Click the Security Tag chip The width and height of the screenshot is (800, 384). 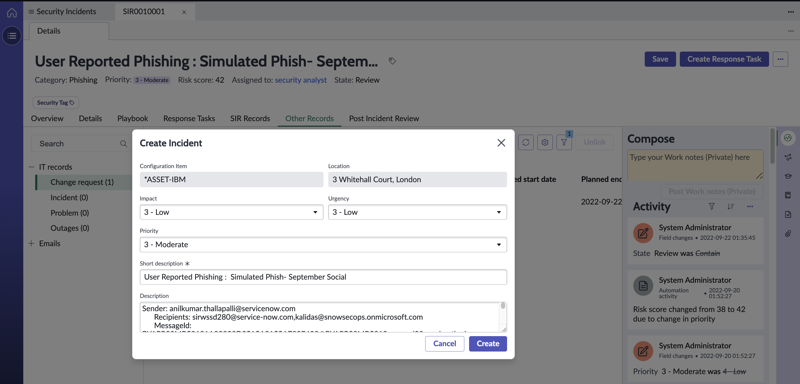pyautogui.click(x=56, y=103)
